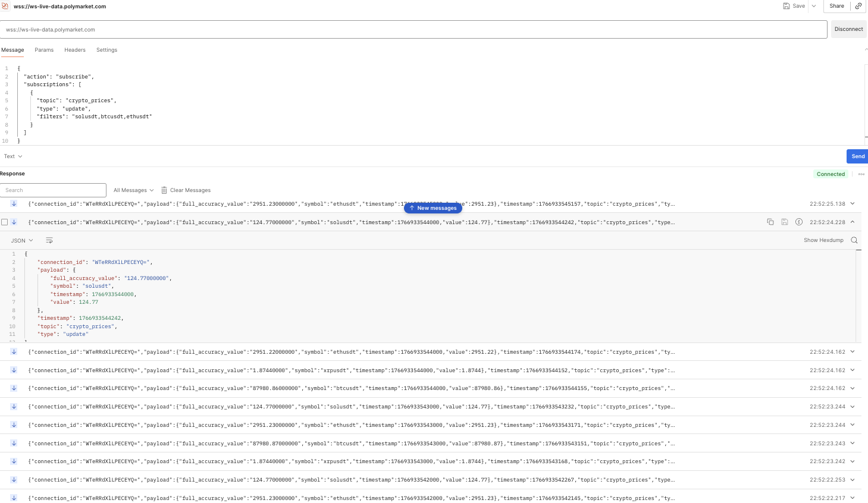
Task: Open the All Messages filter dropdown
Action: tap(133, 190)
